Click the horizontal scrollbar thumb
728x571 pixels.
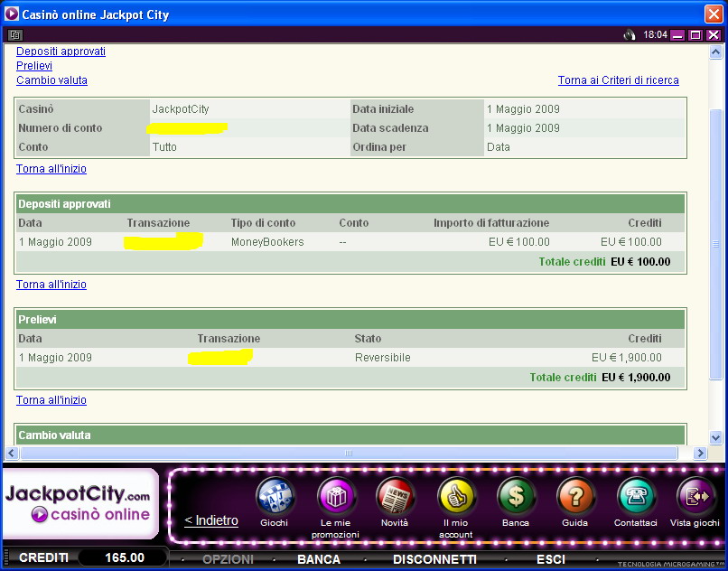349,453
